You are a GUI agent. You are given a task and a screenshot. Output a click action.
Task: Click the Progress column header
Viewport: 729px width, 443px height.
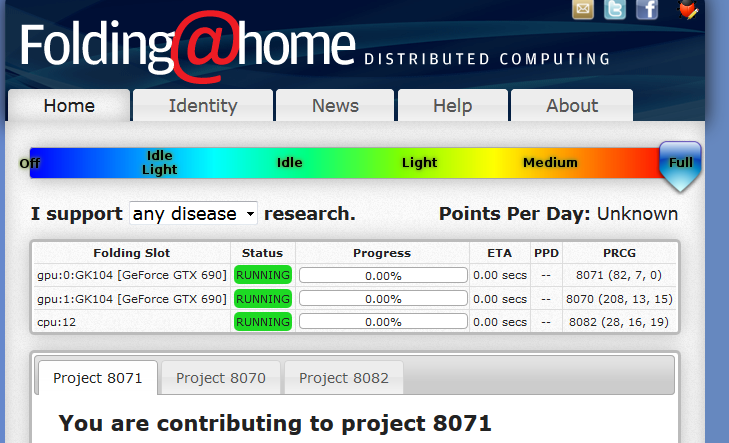coord(382,253)
